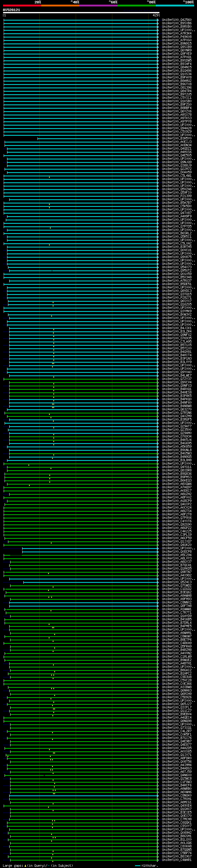
Task: Click the UniRef100_Q23500 hit label
Action: pos(177,430)
